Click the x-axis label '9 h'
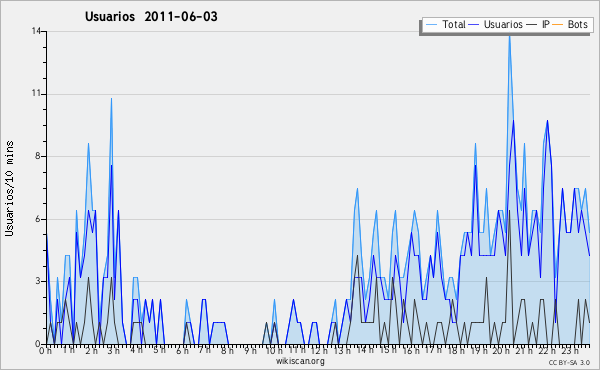This screenshot has width=600, height=370. coord(250,350)
